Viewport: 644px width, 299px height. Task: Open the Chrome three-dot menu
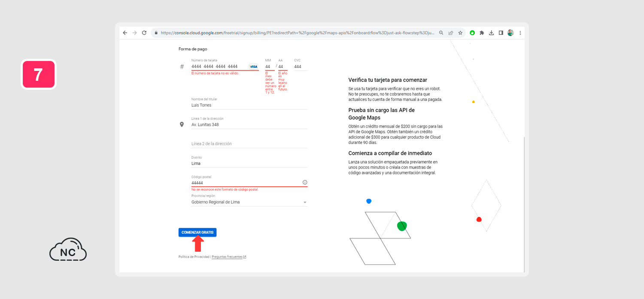click(520, 33)
